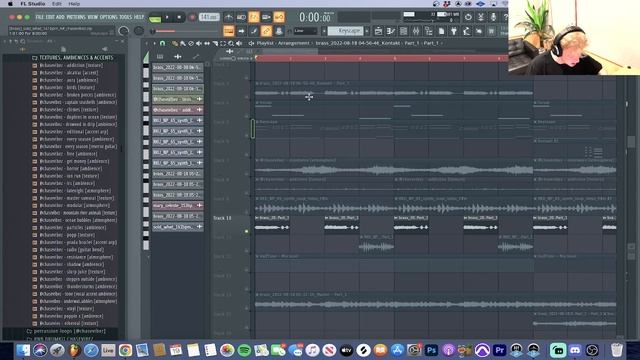
Task: Click the Play button in transport
Action: pyautogui.click(x=167, y=17)
